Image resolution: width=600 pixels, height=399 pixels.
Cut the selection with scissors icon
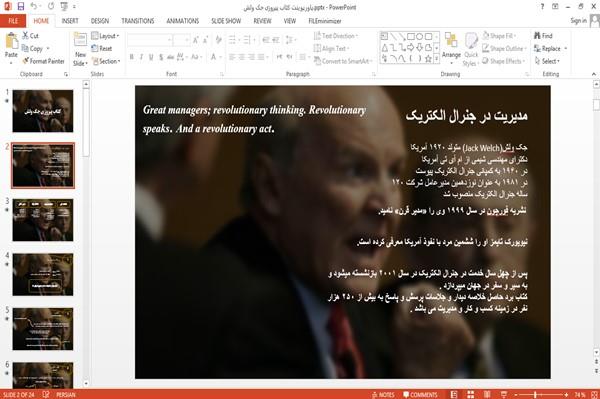30,36
